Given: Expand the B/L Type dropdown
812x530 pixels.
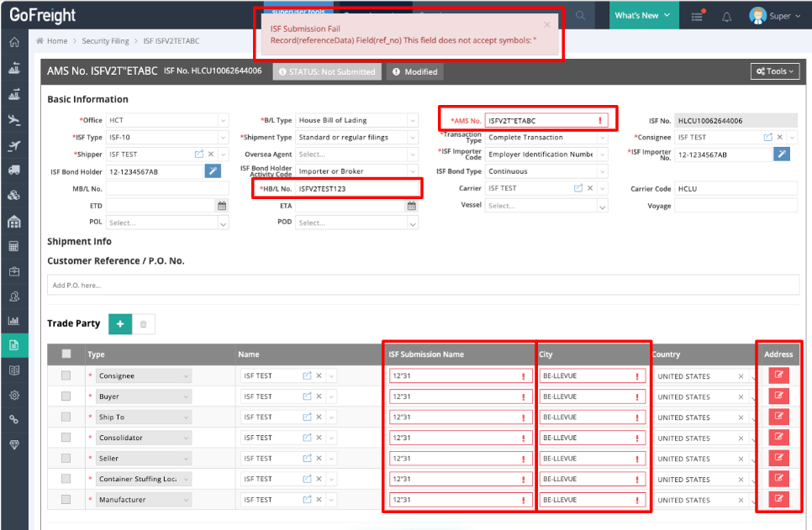Looking at the screenshot, I should 356,120.
